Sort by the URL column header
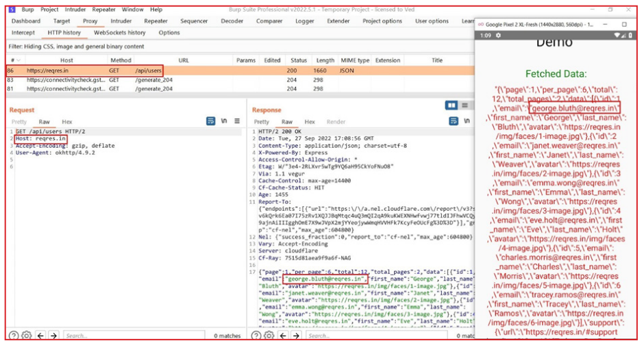The width and height of the screenshot is (644, 345). (184, 60)
